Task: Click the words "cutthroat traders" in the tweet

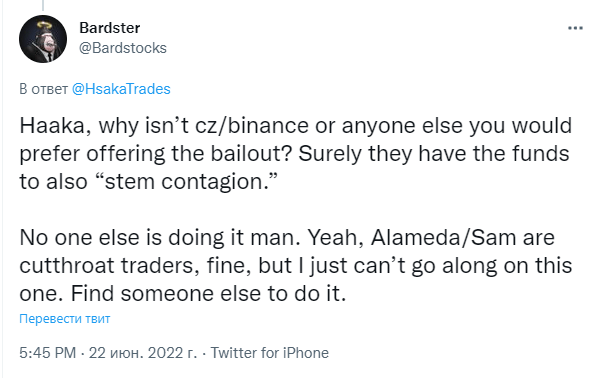Action: pyautogui.click(x=109, y=265)
